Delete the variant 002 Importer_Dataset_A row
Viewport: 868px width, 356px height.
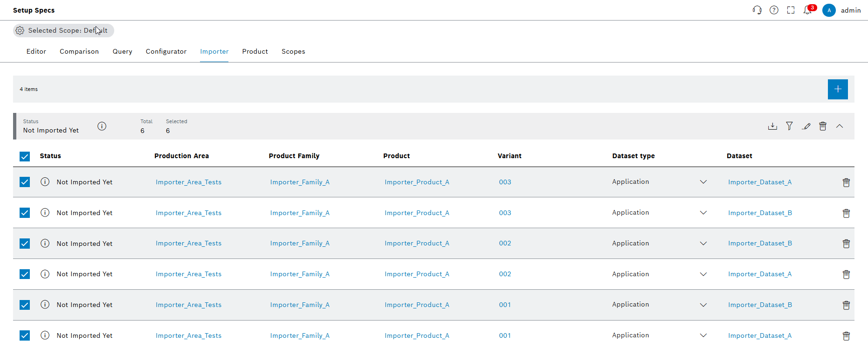(x=846, y=274)
